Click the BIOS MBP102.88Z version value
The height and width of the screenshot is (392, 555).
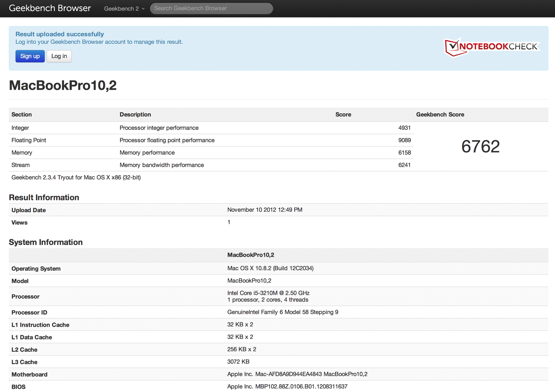(287, 387)
